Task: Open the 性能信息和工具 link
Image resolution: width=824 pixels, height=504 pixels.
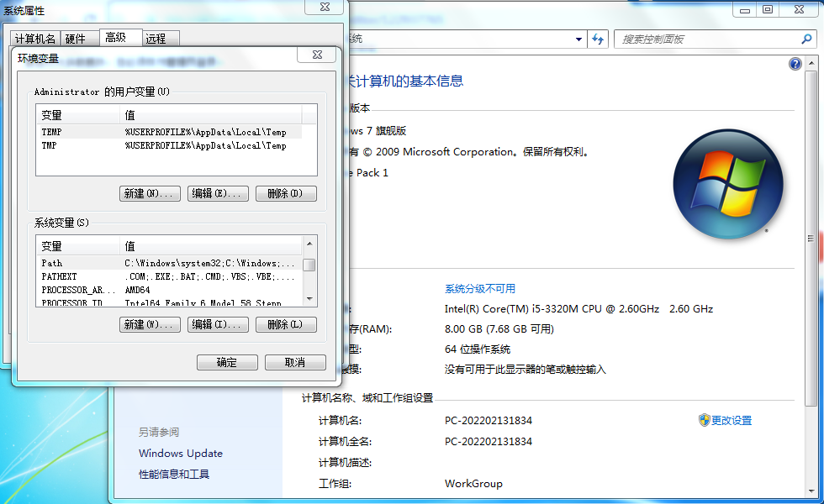Action: [174, 474]
